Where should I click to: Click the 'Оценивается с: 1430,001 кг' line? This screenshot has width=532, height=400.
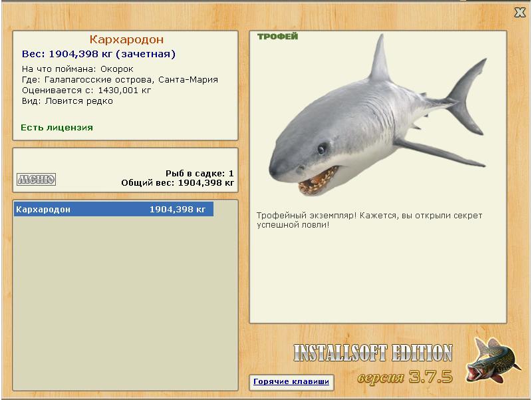tap(86, 91)
